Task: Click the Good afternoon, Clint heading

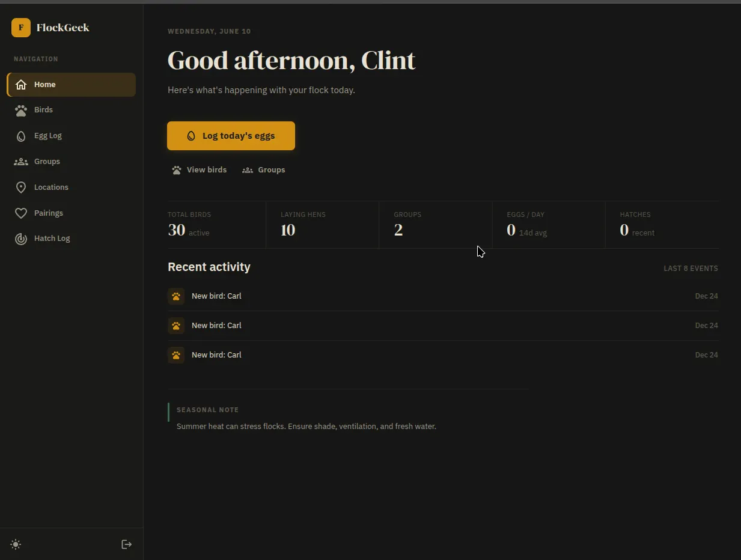Action: [291, 61]
